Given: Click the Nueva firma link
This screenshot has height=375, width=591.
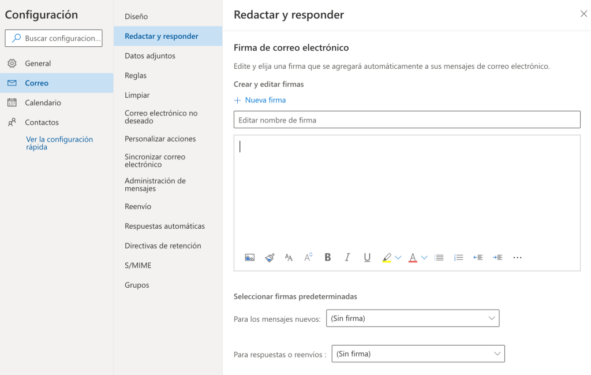Looking at the screenshot, I should click(x=265, y=100).
